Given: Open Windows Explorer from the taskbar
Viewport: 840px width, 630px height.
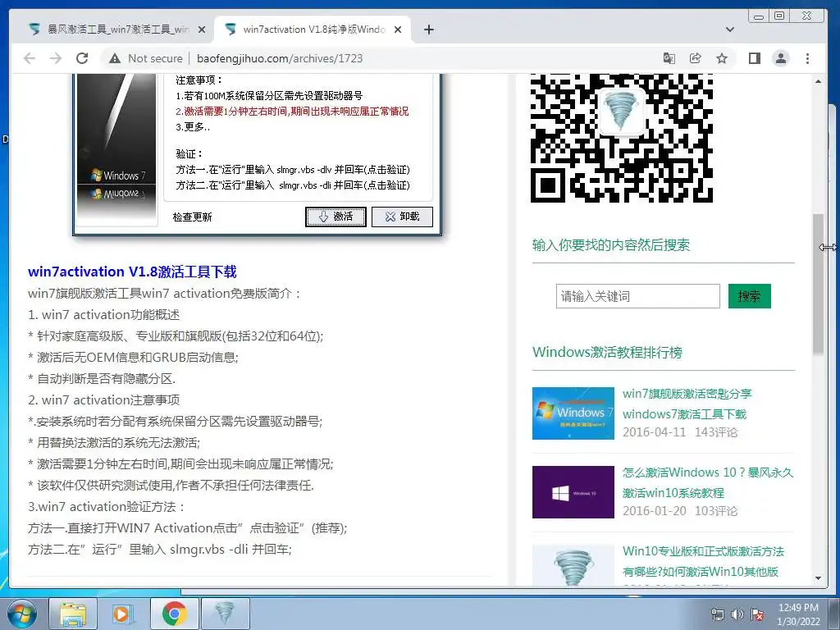Looking at the screenshot, I should point(73,614).
